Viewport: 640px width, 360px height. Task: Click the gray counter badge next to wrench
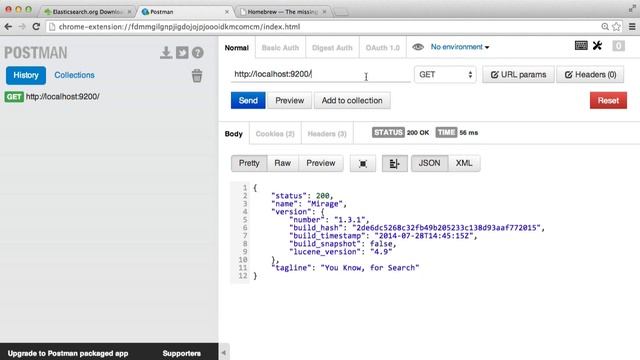pos(618,46)
